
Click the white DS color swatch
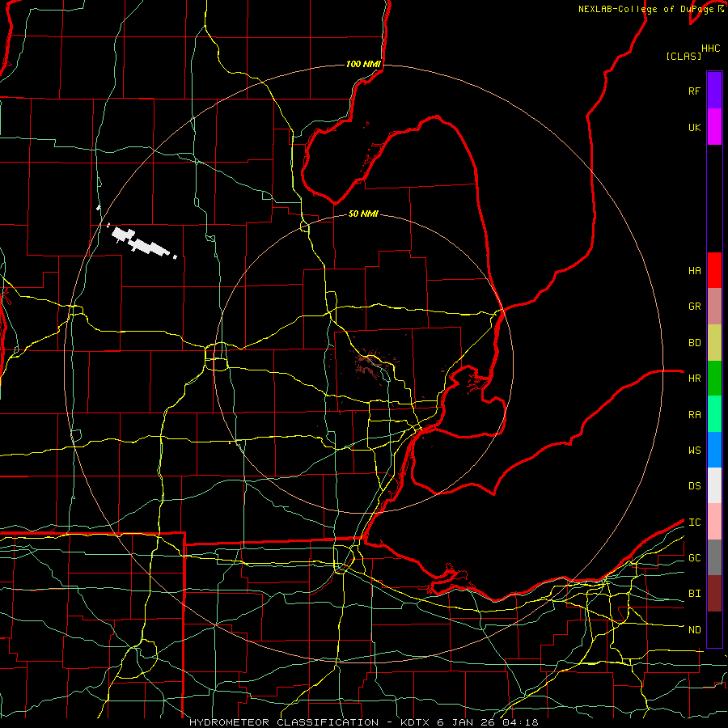[714, 485]
